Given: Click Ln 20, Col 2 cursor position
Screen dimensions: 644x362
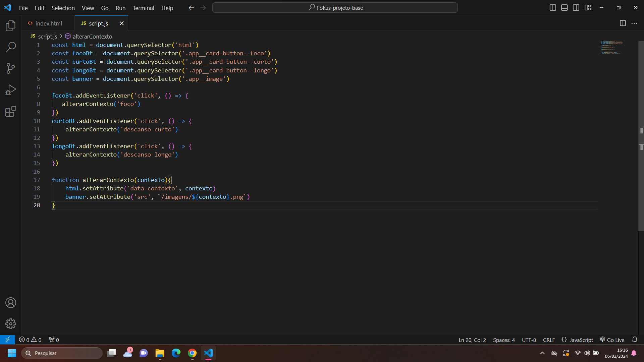Looking at the screenshot, I should click(472, 340).
